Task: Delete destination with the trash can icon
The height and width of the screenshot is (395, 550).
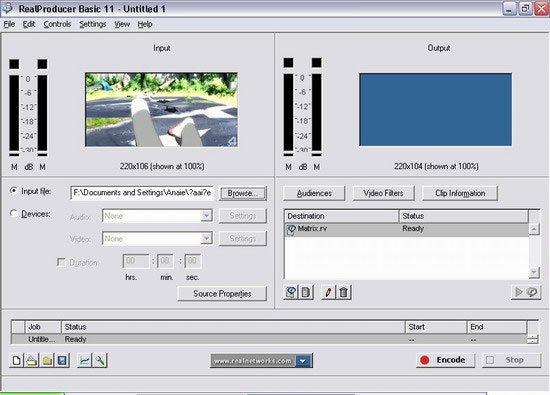Action: tap(343, 292)
